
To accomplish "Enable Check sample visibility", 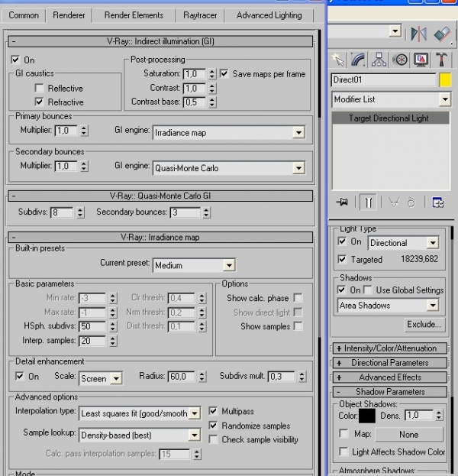I will click(213, 439).
